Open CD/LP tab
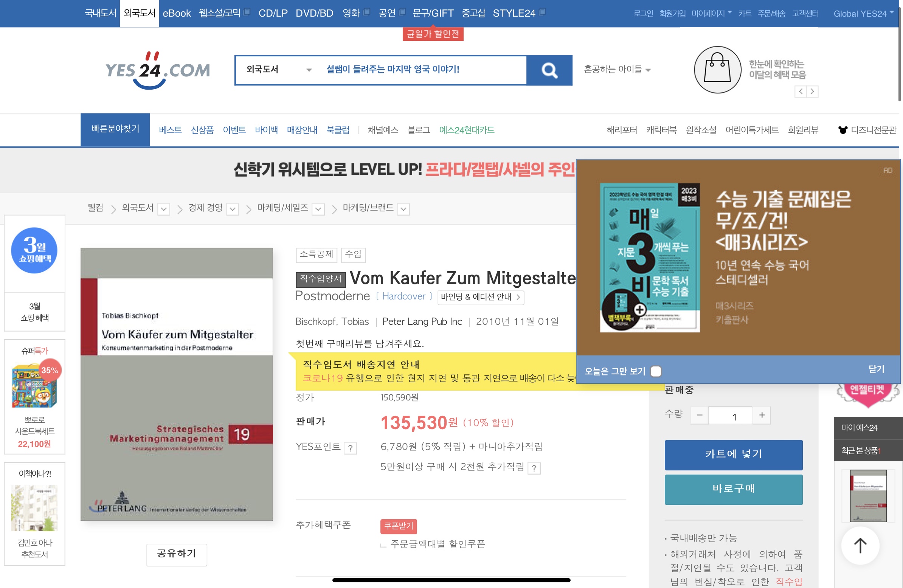Image resolution: width=903 pixels, height=588 pixels. click(x=273, y=13)
